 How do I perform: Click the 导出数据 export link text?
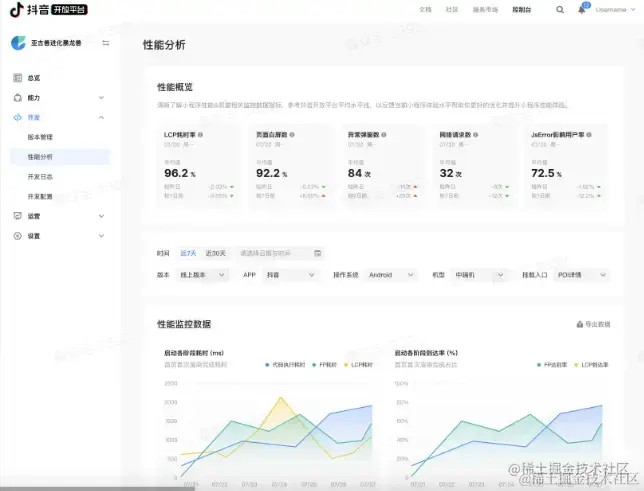tap(598, 324)
